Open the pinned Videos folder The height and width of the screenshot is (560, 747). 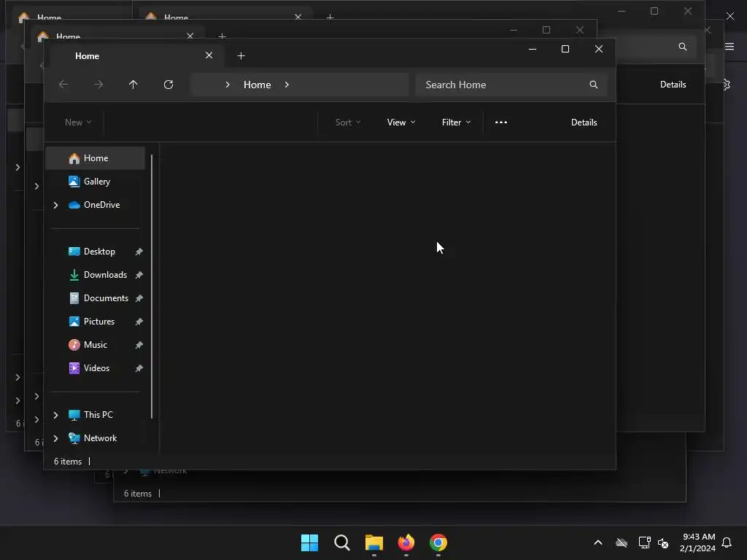point(96,368)
